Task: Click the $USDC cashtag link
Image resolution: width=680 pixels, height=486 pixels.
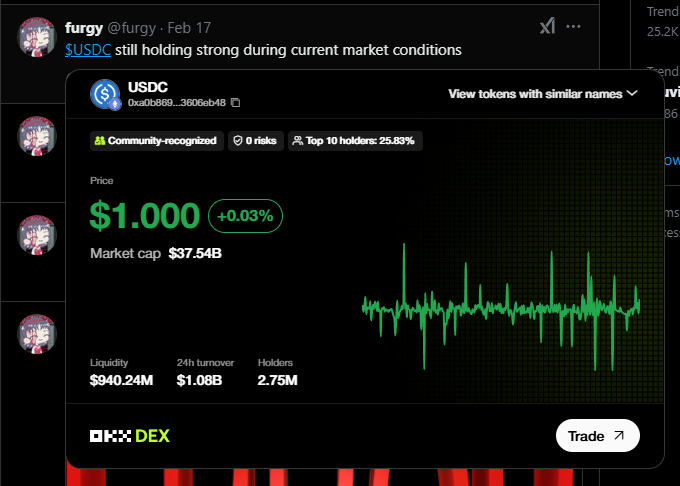Action: click(88, 50)
